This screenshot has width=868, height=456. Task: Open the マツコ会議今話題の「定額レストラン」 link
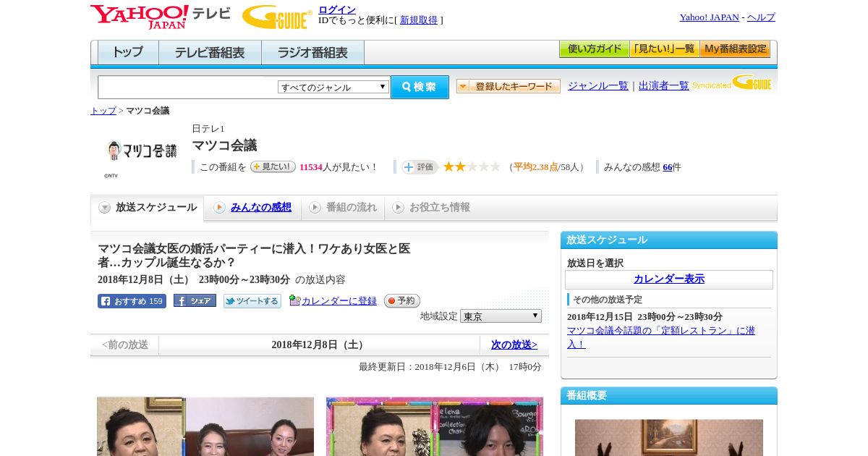[661, 337]
